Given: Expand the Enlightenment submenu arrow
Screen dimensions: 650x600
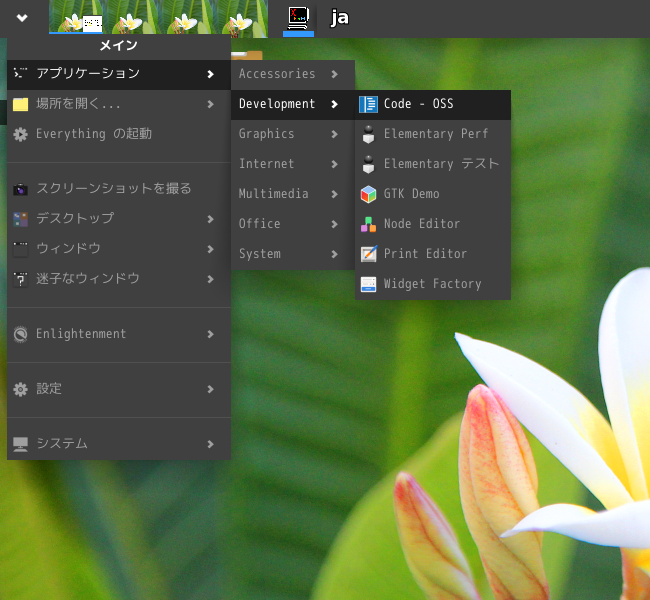Looking at the screenshot, I should (x=211, y=334).
